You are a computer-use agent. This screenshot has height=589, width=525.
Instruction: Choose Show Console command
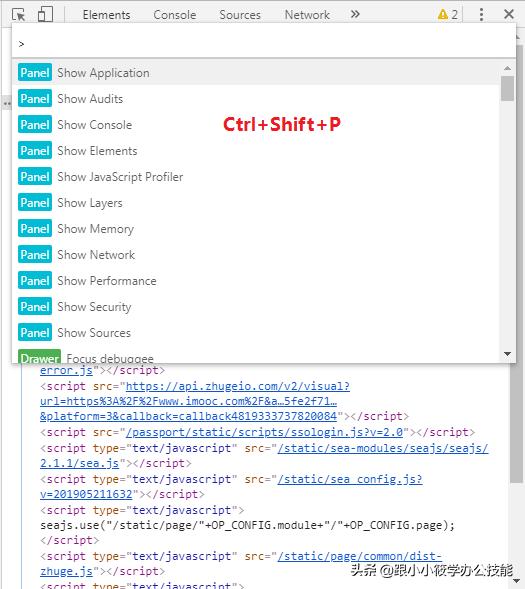click(x=255, y=125)
